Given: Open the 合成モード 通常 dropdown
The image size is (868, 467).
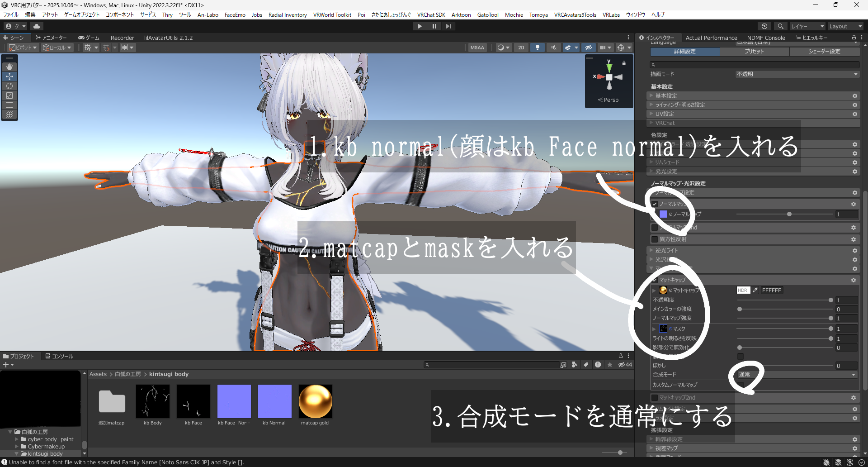Looking at the screenshot, I should click(797, 375).
